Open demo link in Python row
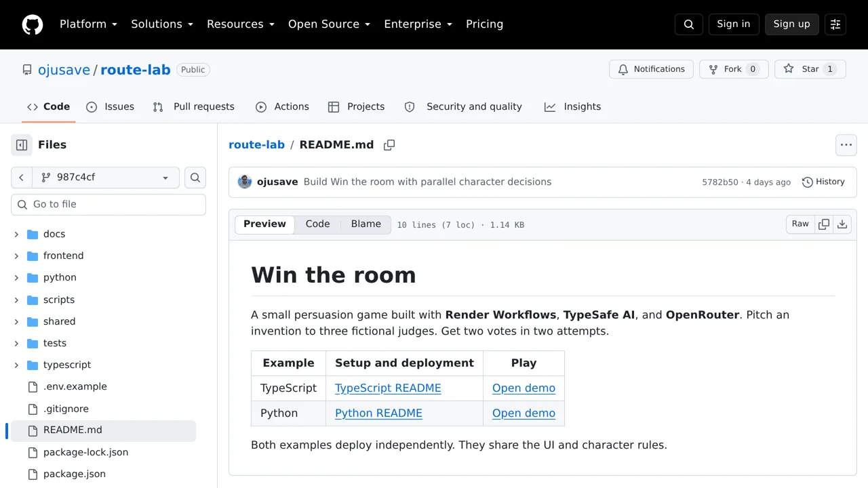 click(524, 413)
